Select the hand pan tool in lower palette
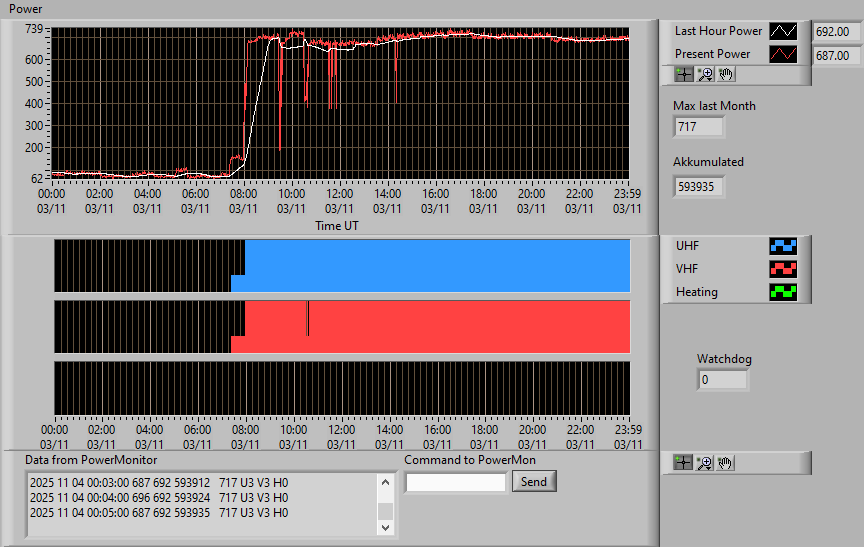864x547 pixels. (x=725, y=463)
